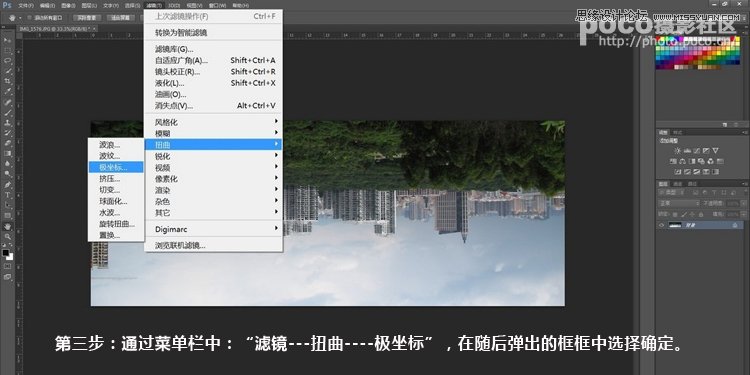
Task: Add a Curves adjustment icon
Action: tap(696, 151)
